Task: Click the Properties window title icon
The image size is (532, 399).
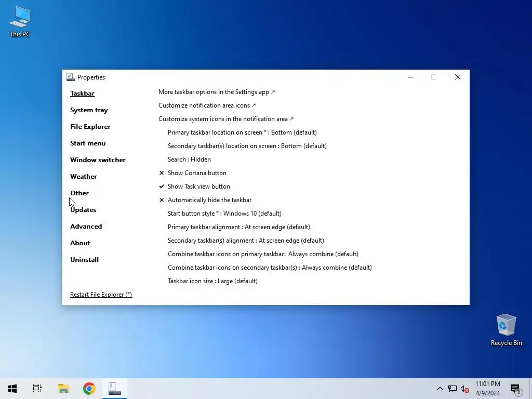Action: pyautogui.click(x=70, y=77)
